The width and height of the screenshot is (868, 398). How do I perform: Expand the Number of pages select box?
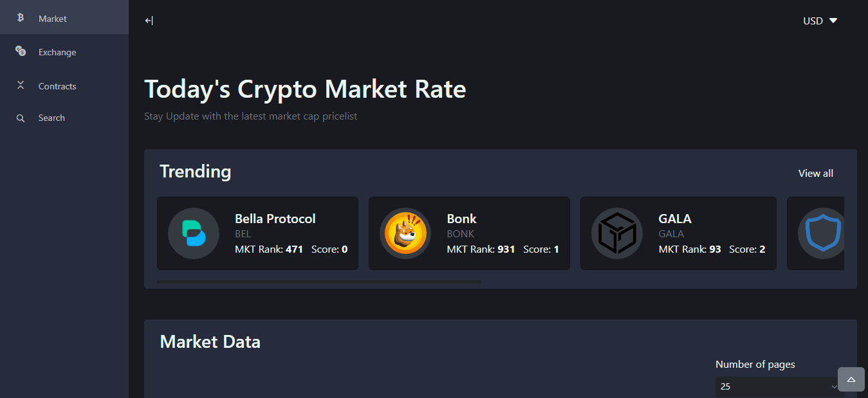pos(779,386)
